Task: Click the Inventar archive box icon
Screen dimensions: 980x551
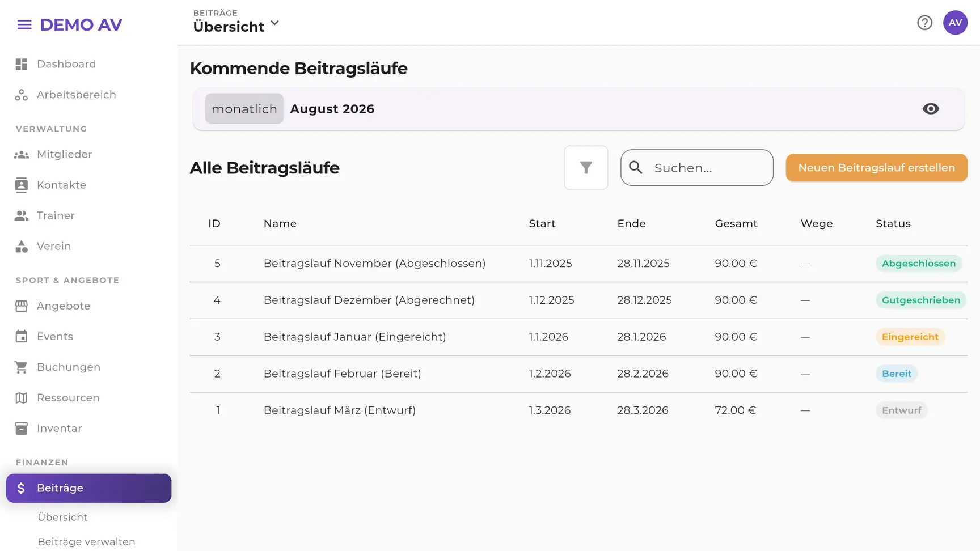Action: [22, 428]
